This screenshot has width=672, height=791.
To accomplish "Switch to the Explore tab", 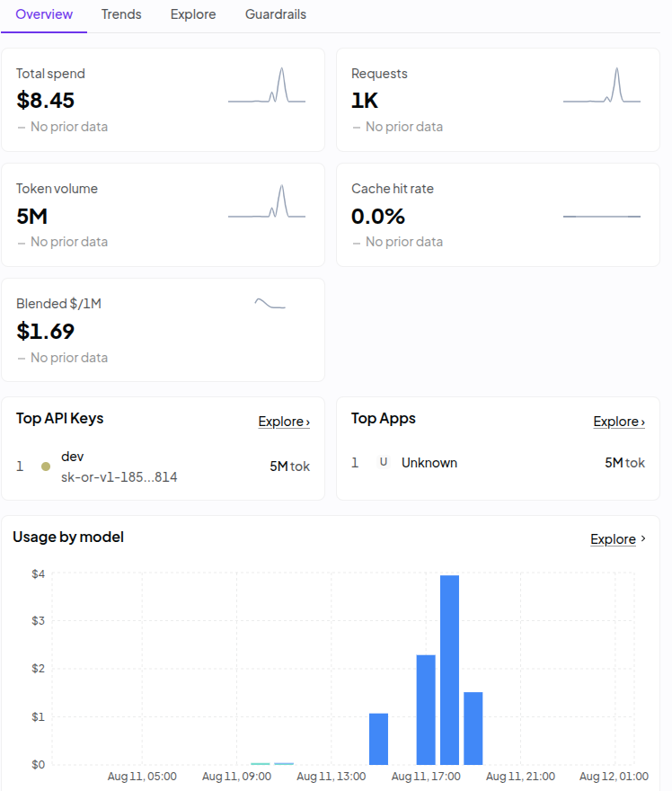I will pos(193,14).
